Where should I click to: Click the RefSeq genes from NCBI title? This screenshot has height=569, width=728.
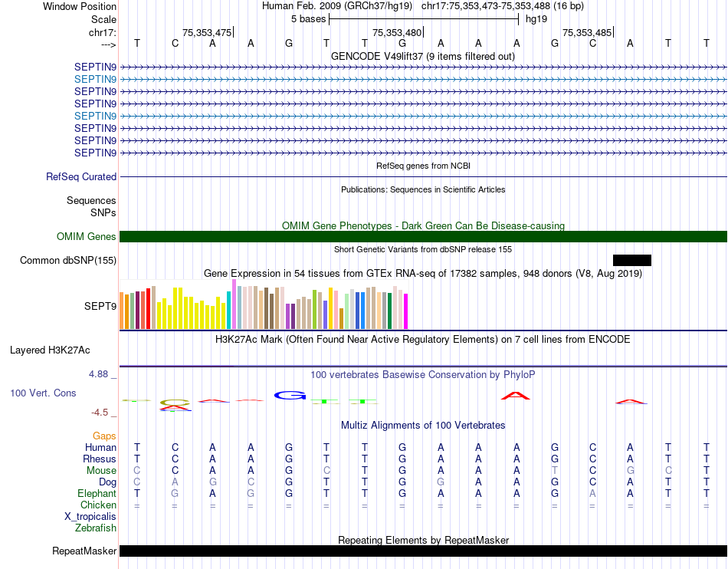(423, 166)
